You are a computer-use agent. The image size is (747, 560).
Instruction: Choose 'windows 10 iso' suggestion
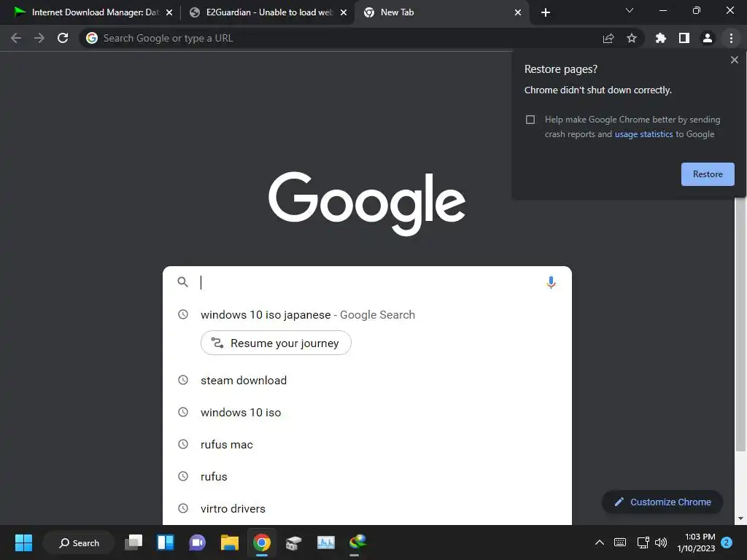pyautogui.click(x=367, y=413)
